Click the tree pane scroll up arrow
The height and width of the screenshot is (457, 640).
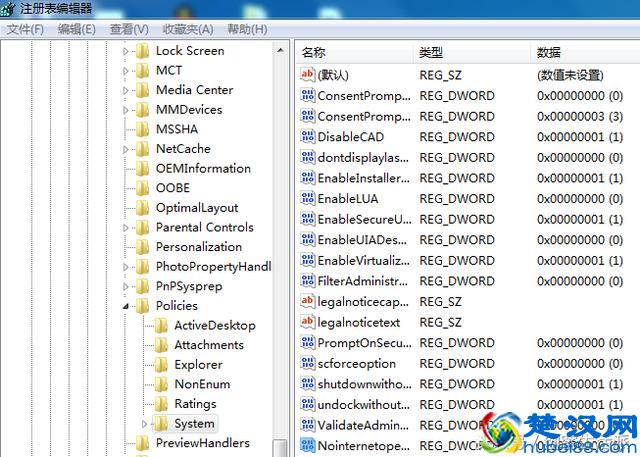[x=280, y=51]
